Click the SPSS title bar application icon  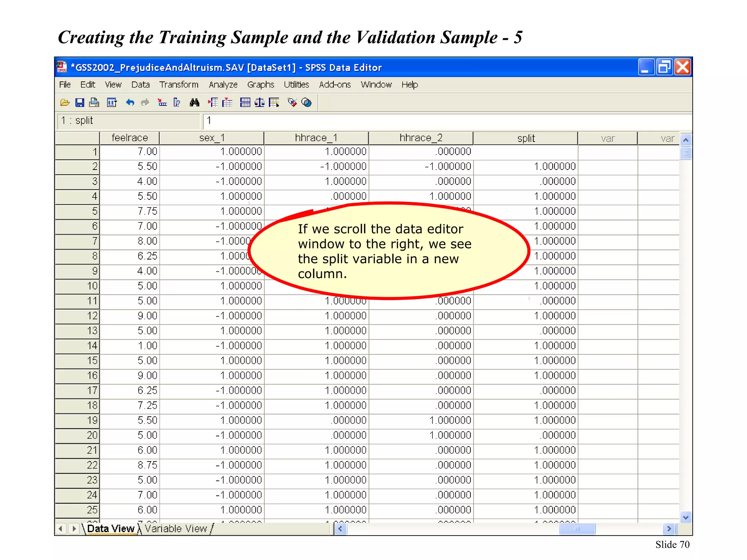pos(62,67)
